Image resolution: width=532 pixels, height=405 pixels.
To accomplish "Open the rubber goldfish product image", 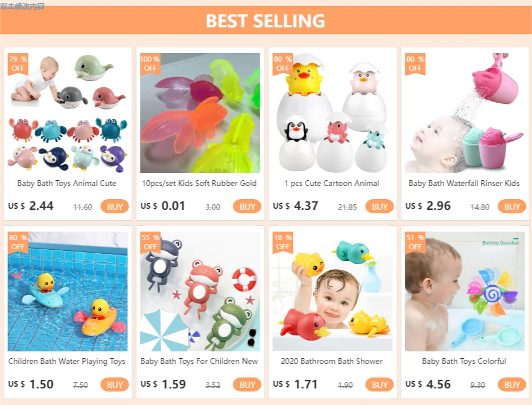I will [200, 113].
